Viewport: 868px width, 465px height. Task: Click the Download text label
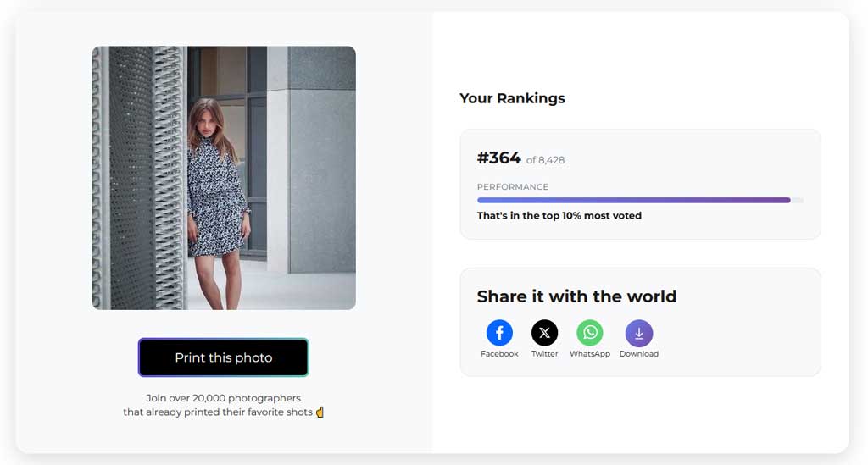click(639, 354)
